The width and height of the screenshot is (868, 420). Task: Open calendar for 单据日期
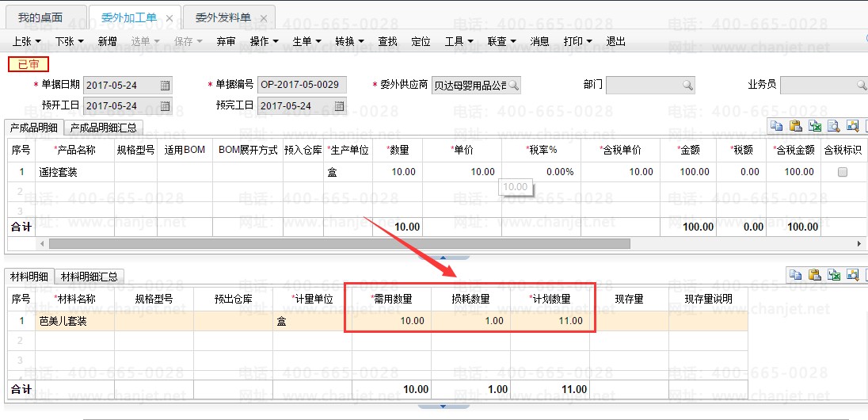click(165, 86)
